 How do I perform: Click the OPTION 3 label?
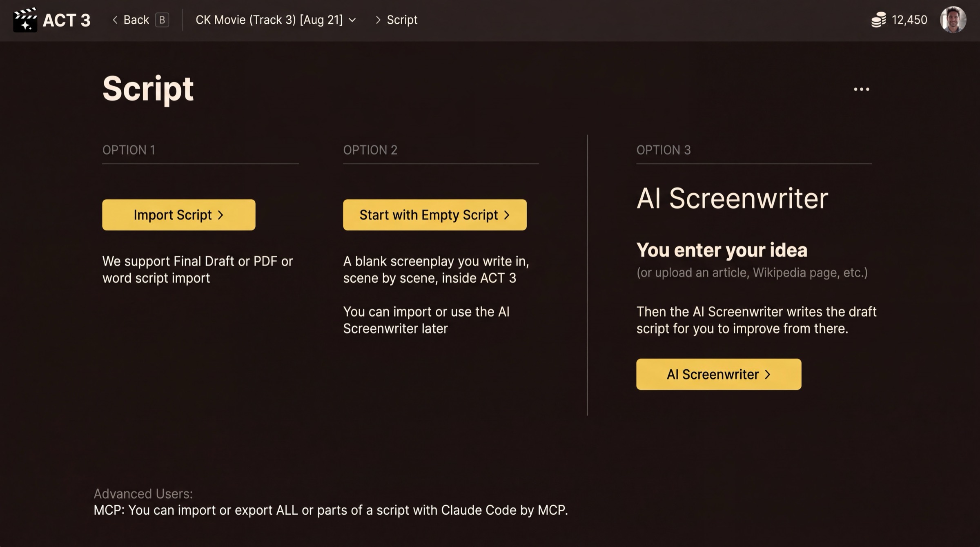tap(664, 150)
